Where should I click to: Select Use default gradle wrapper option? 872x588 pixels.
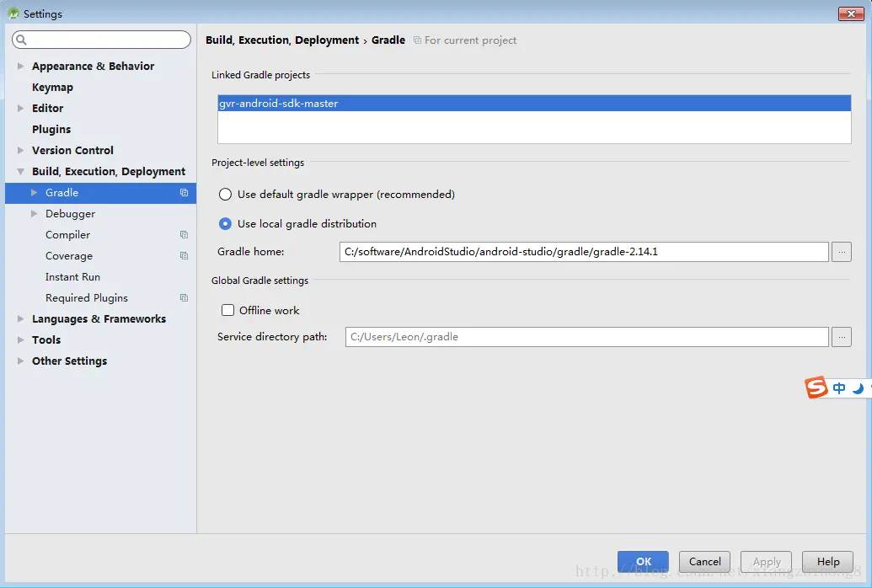click(225, 194)
